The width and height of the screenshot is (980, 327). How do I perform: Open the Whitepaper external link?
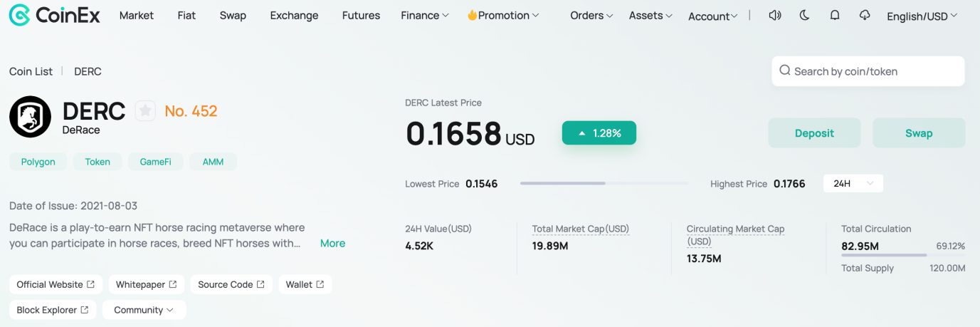pyautogui.click(x=147, y=284)
